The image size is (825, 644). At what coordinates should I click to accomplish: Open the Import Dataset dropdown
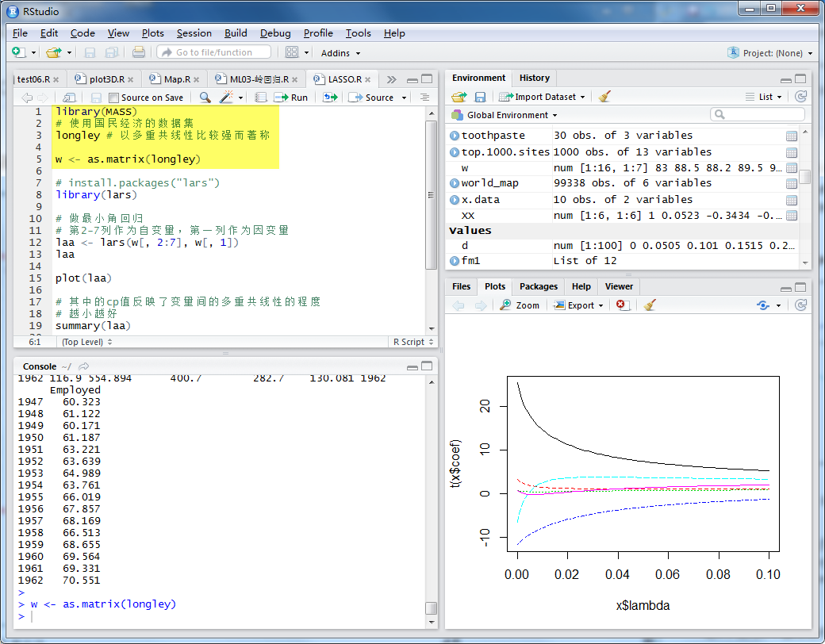click(543, 97)
